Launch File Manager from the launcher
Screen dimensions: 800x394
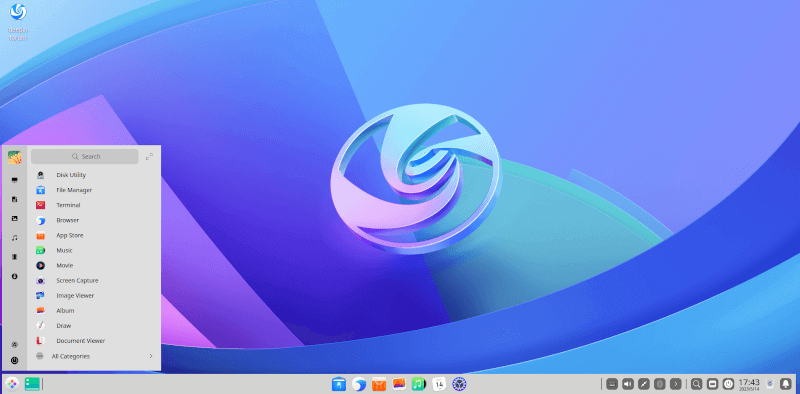click(94, 190)
